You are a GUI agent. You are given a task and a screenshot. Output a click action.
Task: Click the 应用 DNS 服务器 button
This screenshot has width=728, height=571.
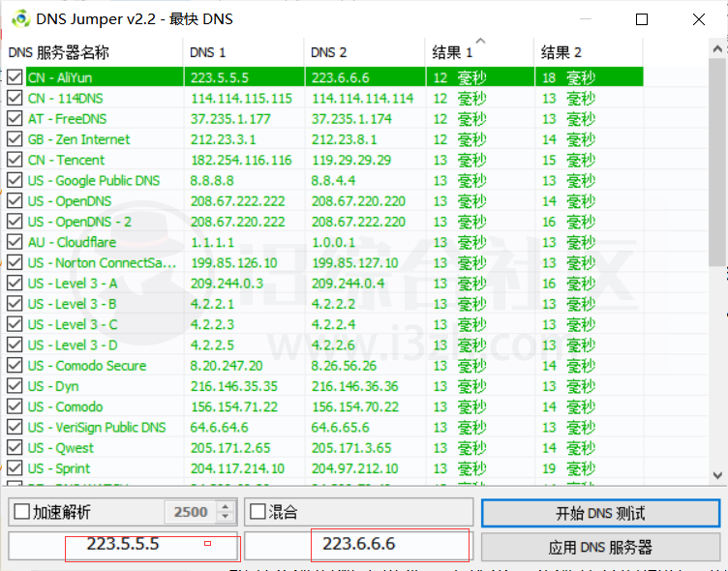tap(600, 548)
